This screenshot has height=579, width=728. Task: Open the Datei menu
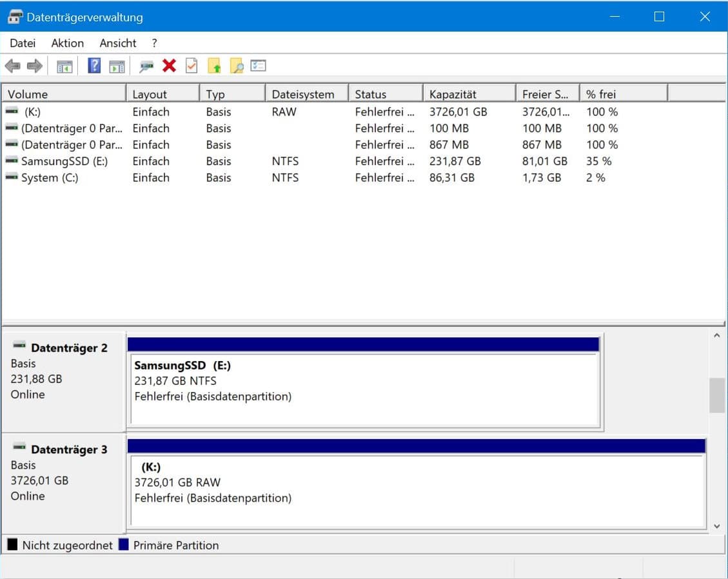click(23, 43)
